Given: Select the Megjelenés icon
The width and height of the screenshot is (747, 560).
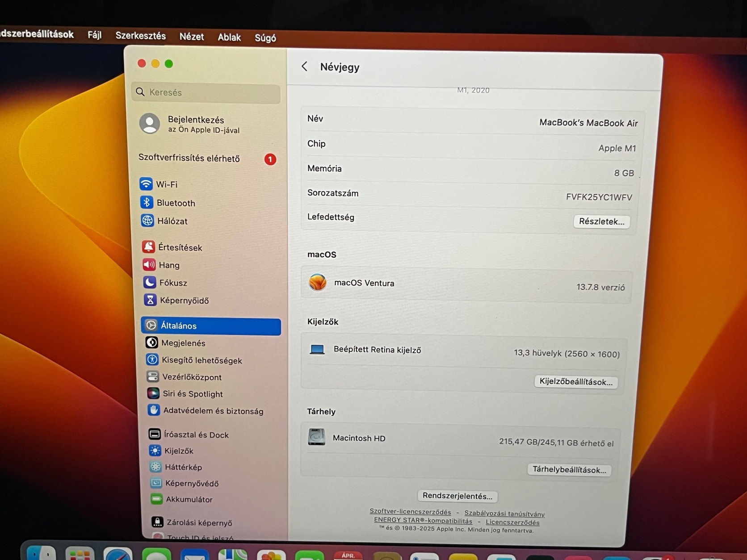Looking at the screenshot, I should 152,343.
